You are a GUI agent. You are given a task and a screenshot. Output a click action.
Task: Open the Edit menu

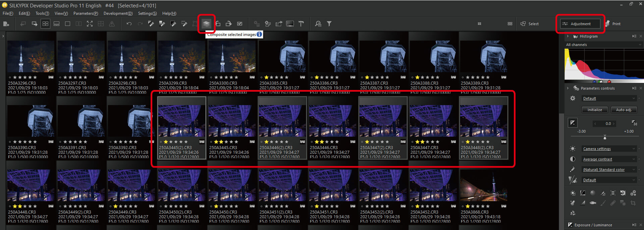(x=24, y=13)
